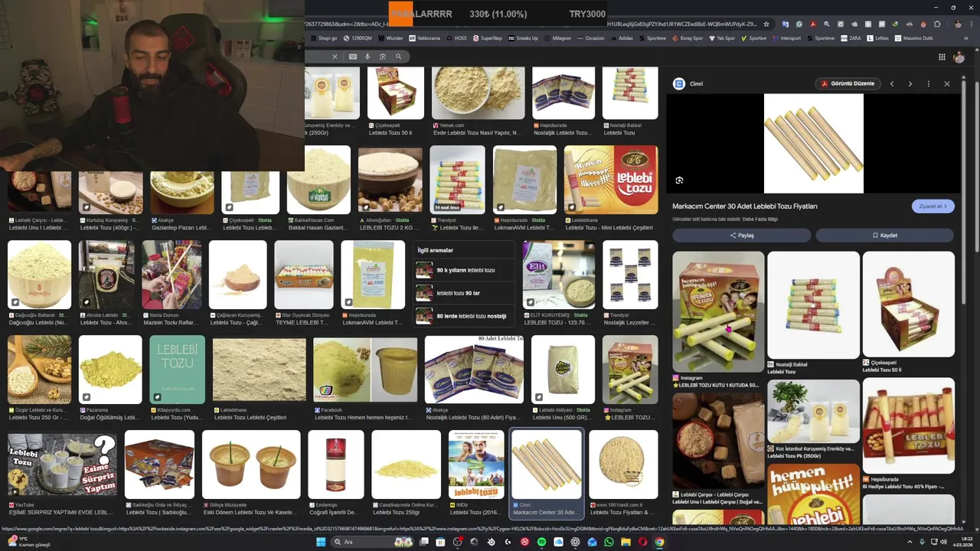Open Dağcıoğlu Baharat leblebi result
Image resolution: width=980 pixels, height=551 pixels.
[39, 275]
